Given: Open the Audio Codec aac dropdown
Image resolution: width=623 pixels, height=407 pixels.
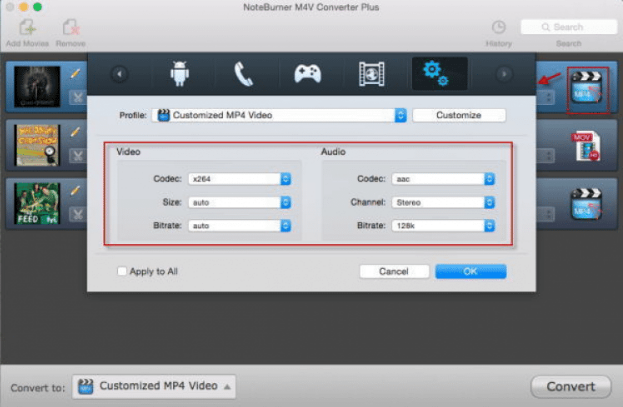Looking at the screenshot, I should coord(443,179).
